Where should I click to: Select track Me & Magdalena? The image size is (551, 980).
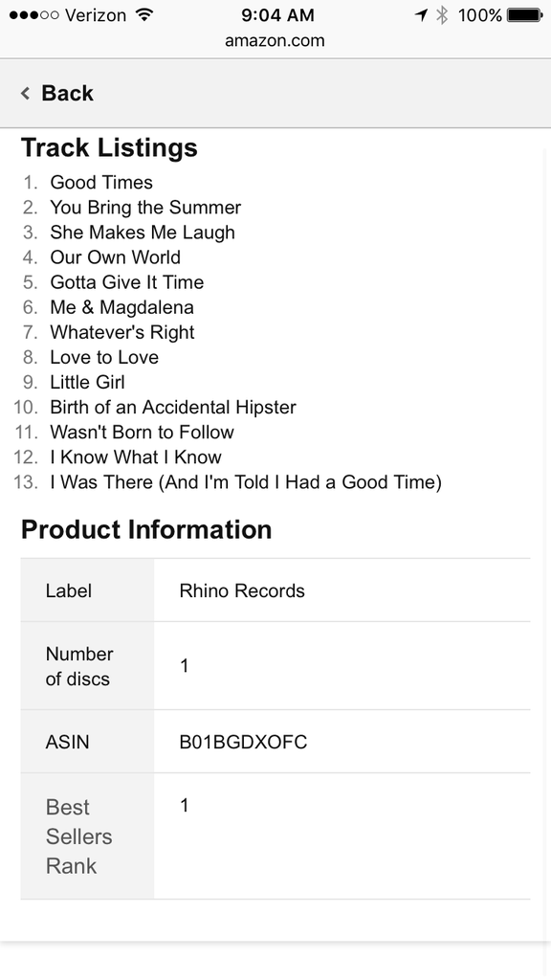click(x=121, y=307)
